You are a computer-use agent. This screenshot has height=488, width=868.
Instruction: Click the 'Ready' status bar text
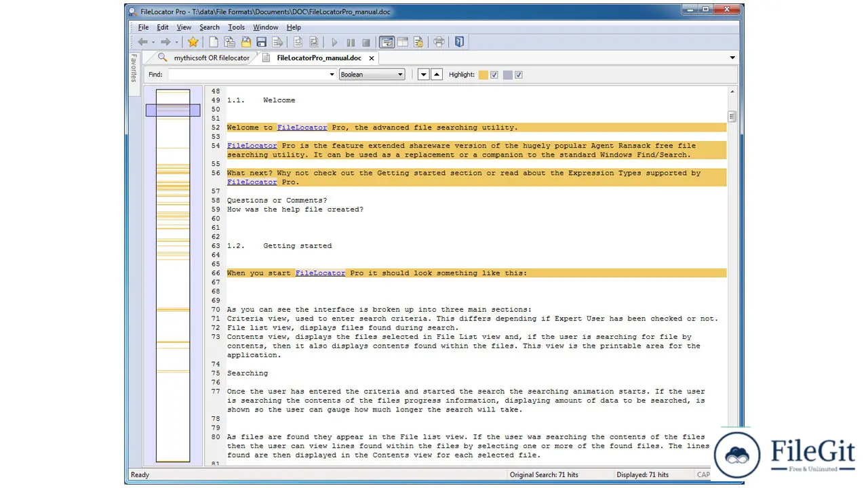(140, 475)
